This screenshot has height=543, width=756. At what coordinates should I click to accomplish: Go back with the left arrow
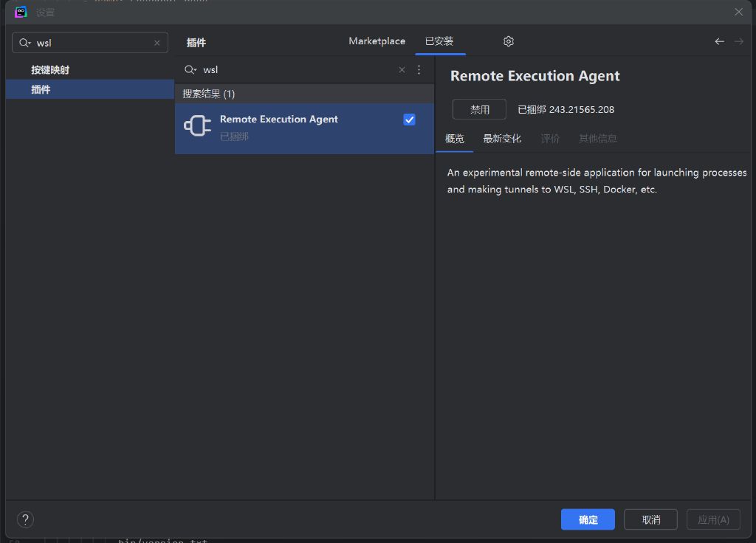click(719, 41)
